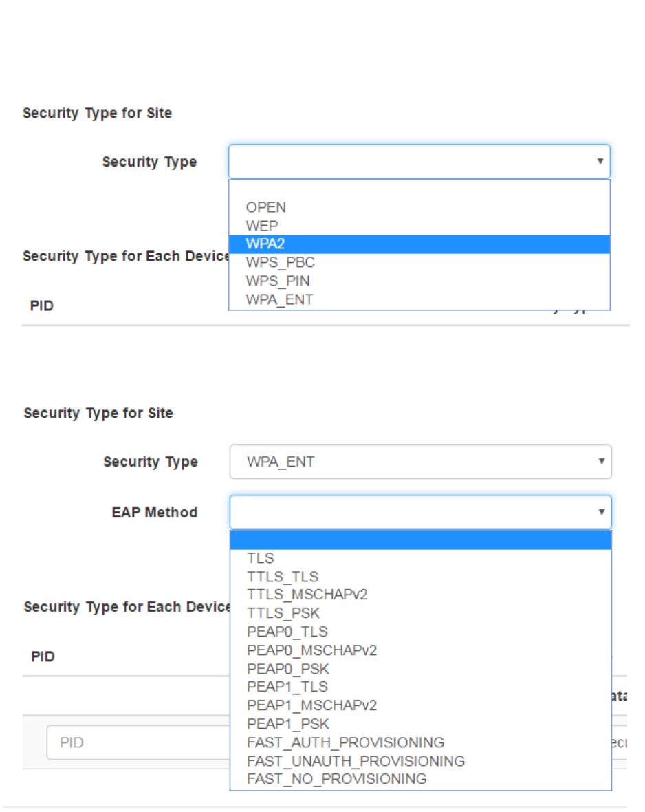
Task: Choose FAST_UNAUTH_PROVISIONING EAP method
Action: [420, 761]
